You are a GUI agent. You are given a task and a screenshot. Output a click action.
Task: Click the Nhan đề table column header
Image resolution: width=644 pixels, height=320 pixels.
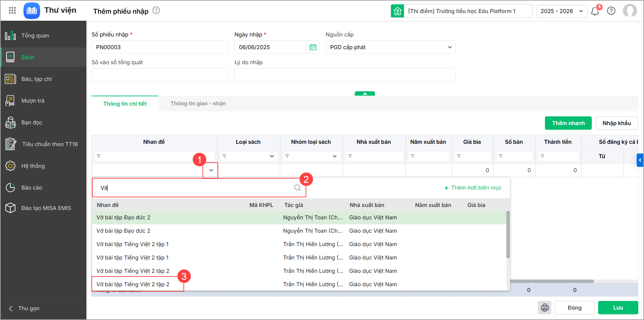point(154,142)
